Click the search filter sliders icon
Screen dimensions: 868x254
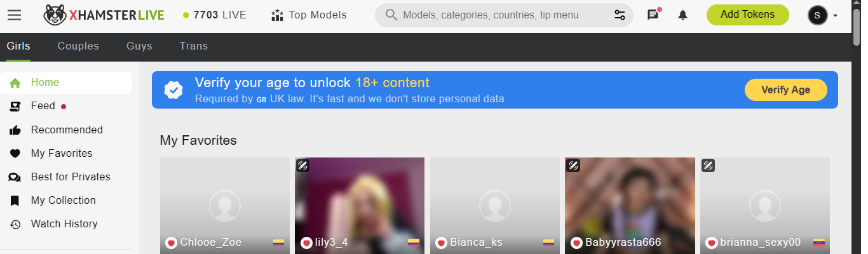point(620,15)
